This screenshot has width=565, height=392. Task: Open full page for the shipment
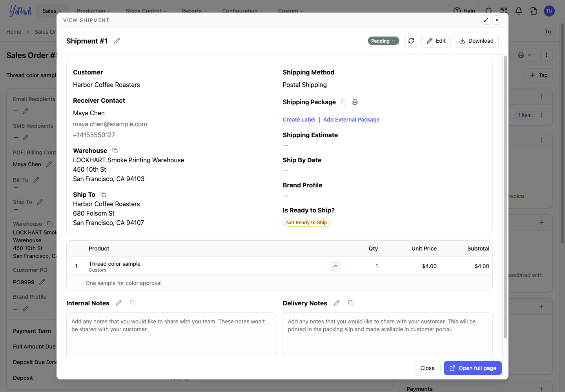tap(473, 368)
